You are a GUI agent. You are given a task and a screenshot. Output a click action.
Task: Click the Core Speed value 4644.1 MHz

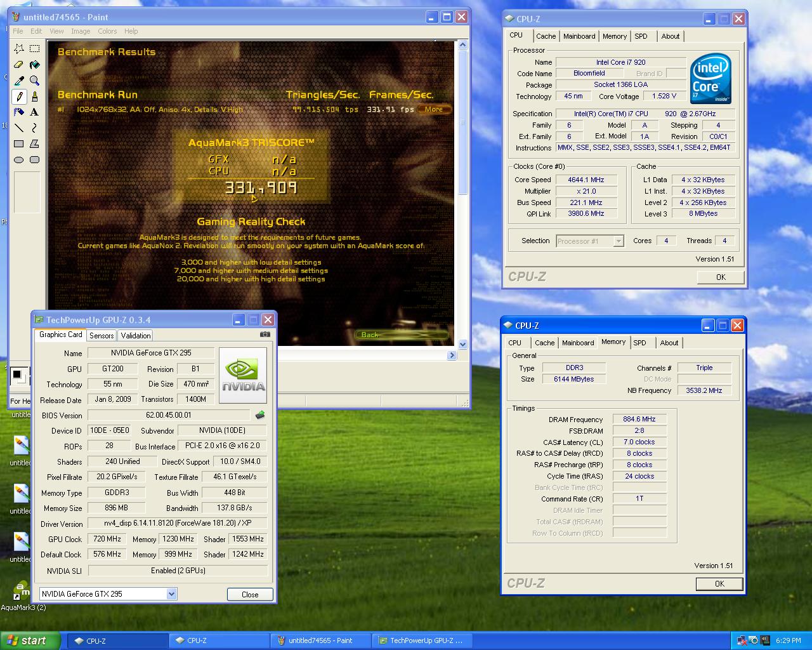(x=586, y=180)
